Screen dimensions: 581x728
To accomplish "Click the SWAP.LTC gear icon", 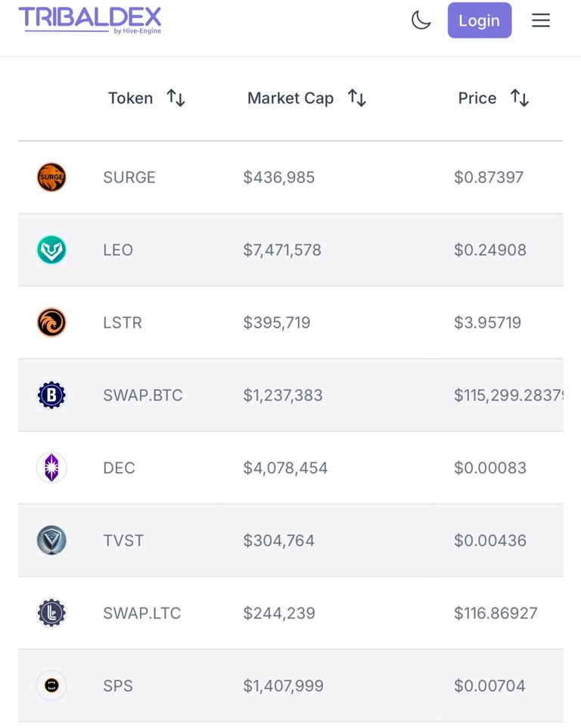I will click(51, 613).
